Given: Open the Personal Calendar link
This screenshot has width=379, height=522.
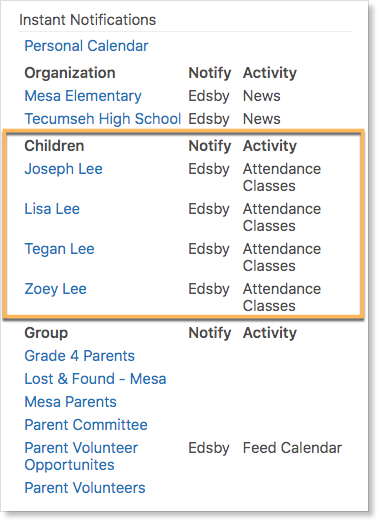Looking at the screenshot, I should pos(86,46).
